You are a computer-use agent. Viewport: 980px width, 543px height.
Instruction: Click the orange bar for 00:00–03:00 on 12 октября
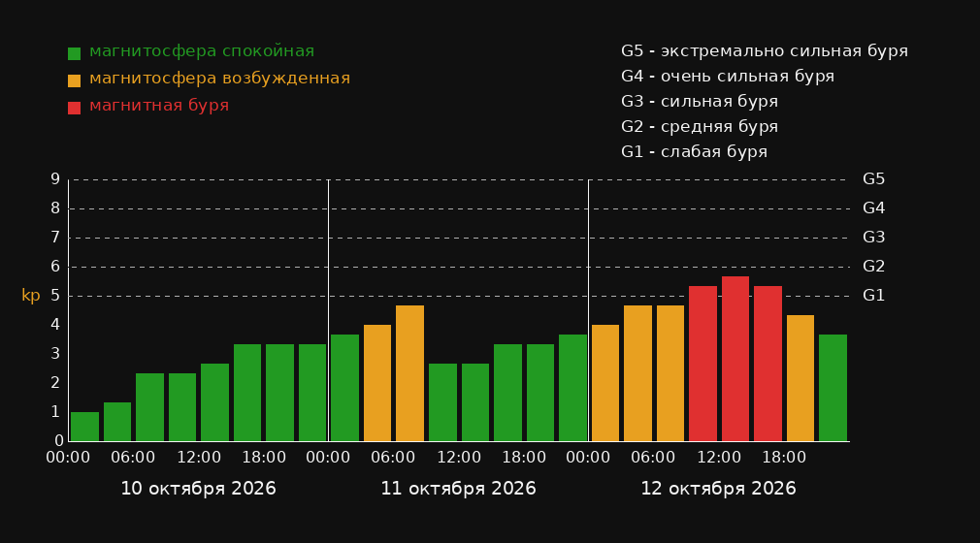click(605, 383)
